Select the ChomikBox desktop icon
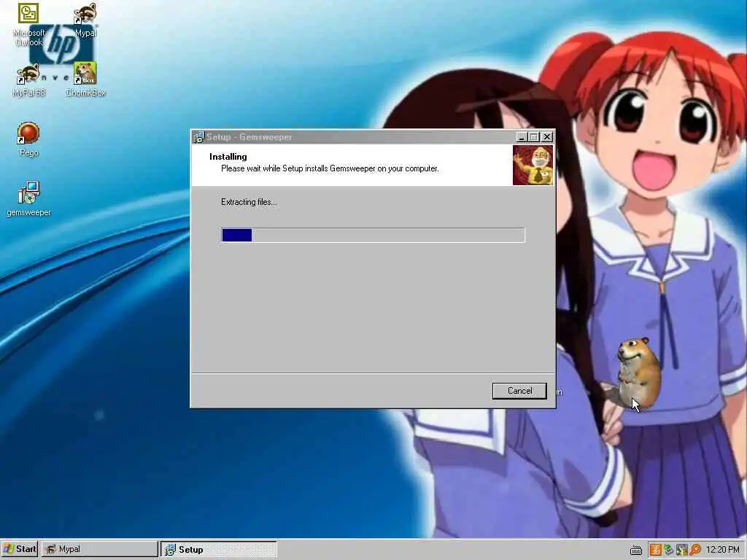Viewport: 747px width, 560px height. tap(85, 80)
